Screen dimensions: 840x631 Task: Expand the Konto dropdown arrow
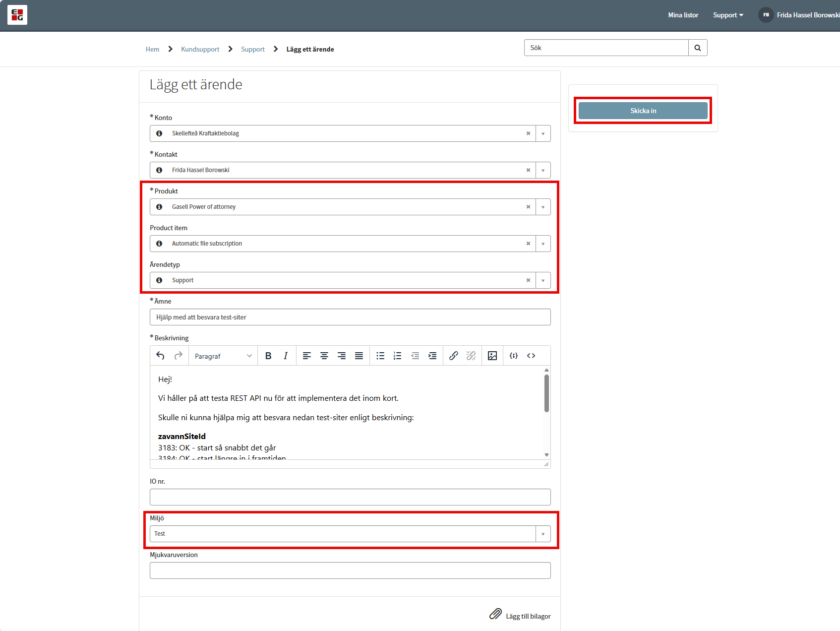click(x=543, y=133)
